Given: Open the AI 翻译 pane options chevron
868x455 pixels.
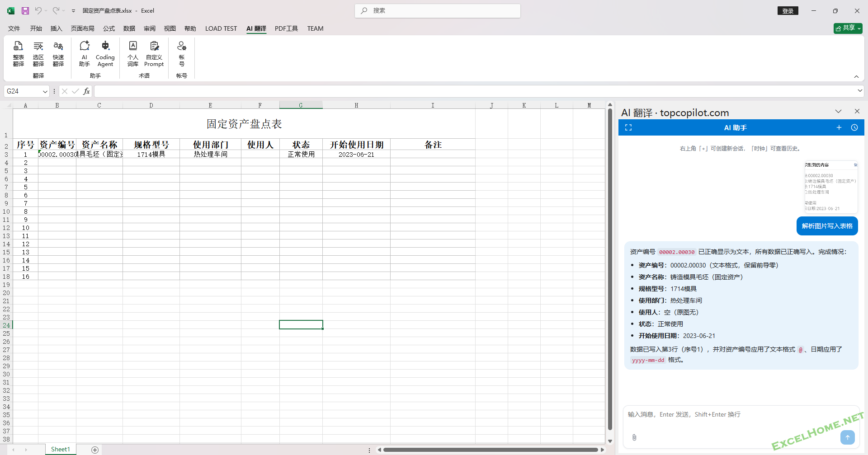Looking at the screenshot, I should click(839, 111).
